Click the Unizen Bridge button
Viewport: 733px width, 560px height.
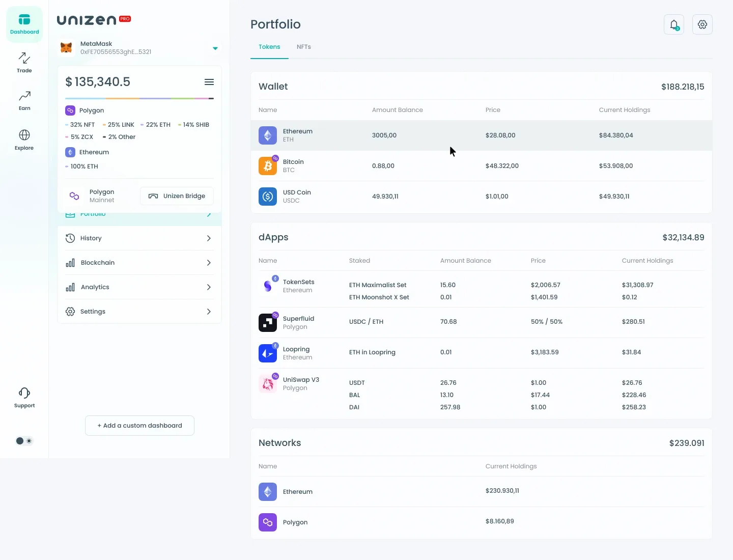(177, 196)
